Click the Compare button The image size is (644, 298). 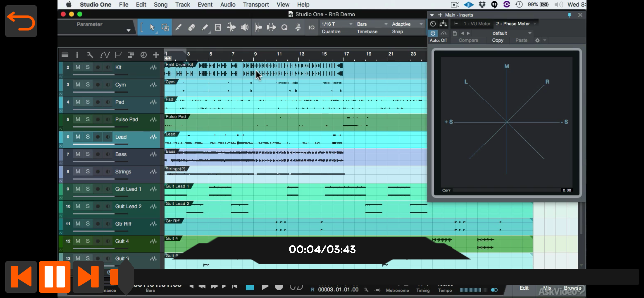pyautogui.click(x=468, y=40)
